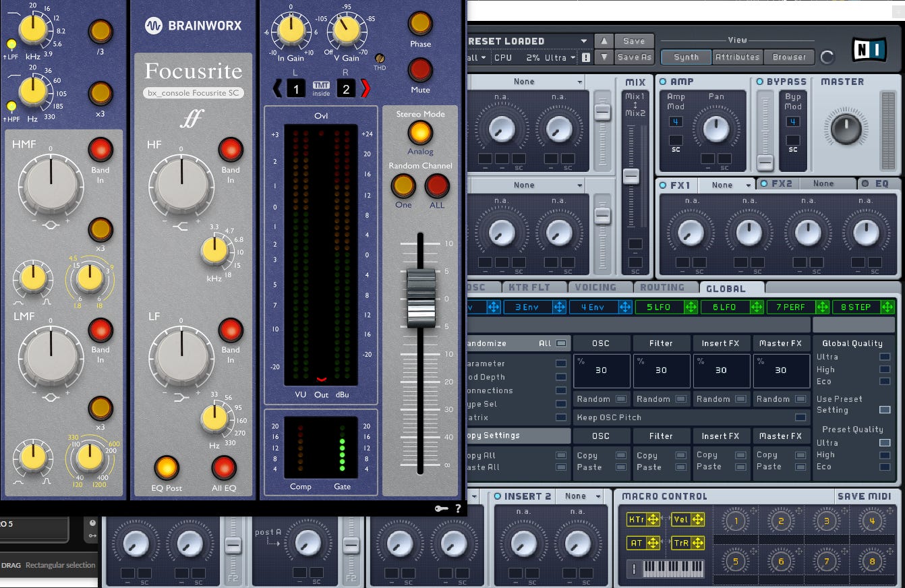
Task: Select next channel with red right arrow
Action: pyautogui.click(x=366, y=88)
